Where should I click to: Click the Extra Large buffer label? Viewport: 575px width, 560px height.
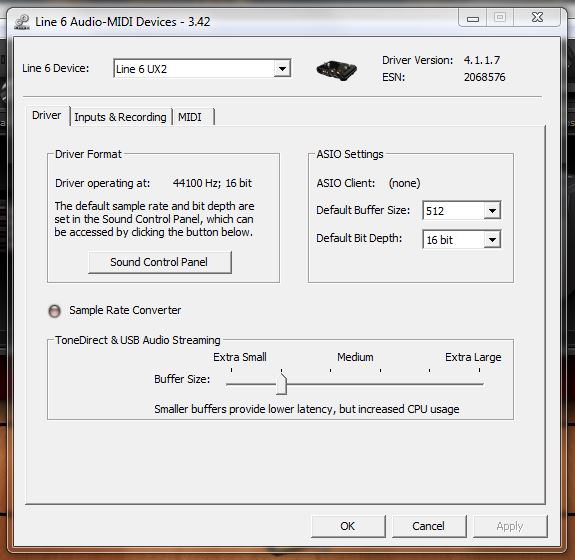[x=473, y=357]
